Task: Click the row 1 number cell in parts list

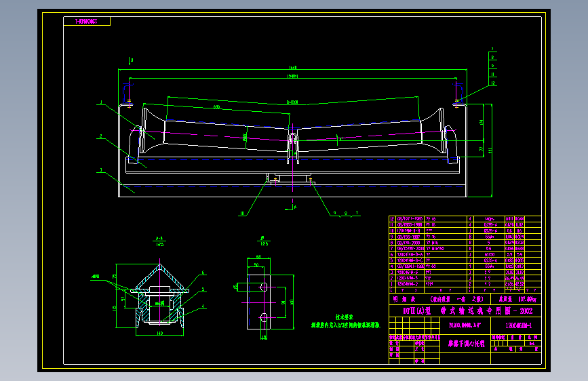Action: point(392,284)
